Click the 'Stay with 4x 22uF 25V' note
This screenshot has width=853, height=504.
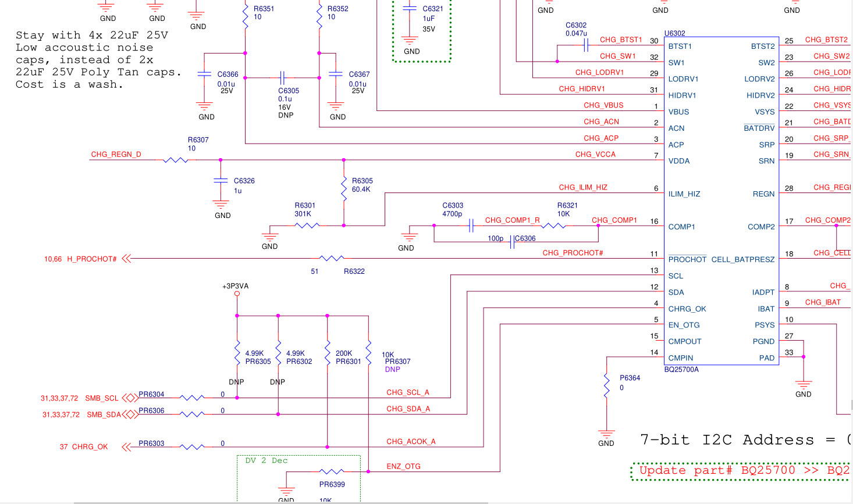pos(98,60)
